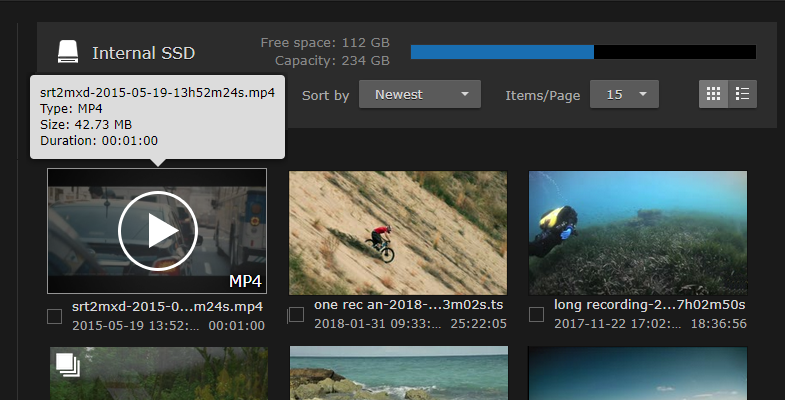
Task: Select the checkbox beside one rec an file
Action: click(x=296, y=315)
